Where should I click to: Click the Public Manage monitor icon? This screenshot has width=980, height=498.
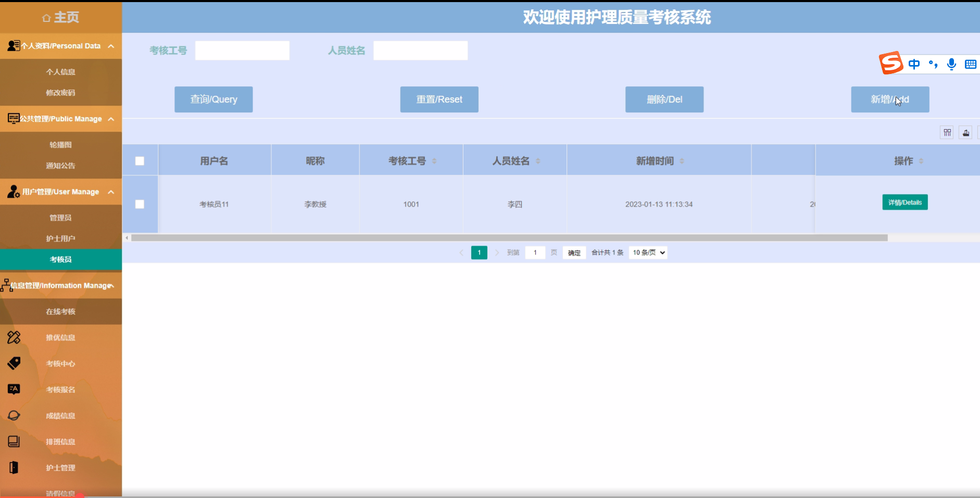click(14, 119)
